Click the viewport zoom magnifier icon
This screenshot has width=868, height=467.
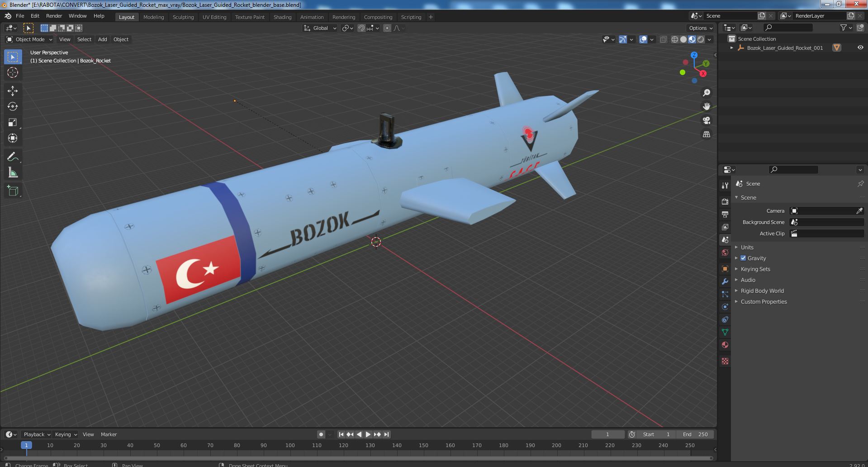[706, 93]
